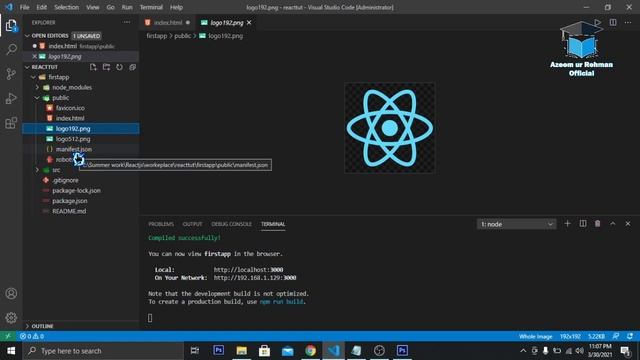The height and width of the screenshot is (360, 640).
Task: Click the public breadcrumb segment
Action: [182, 36]
